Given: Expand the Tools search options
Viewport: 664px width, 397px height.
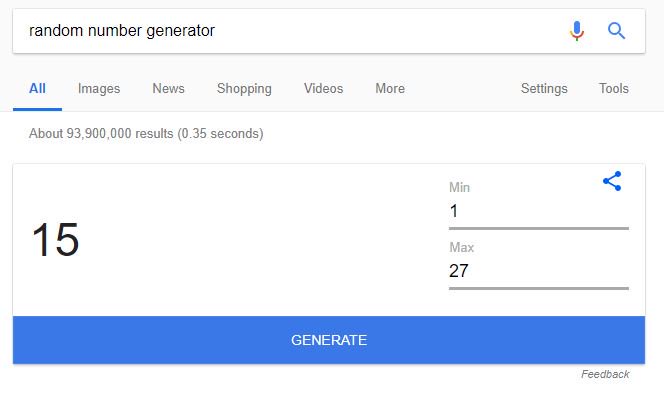Looking at the screenshot, I should (614, 88).
